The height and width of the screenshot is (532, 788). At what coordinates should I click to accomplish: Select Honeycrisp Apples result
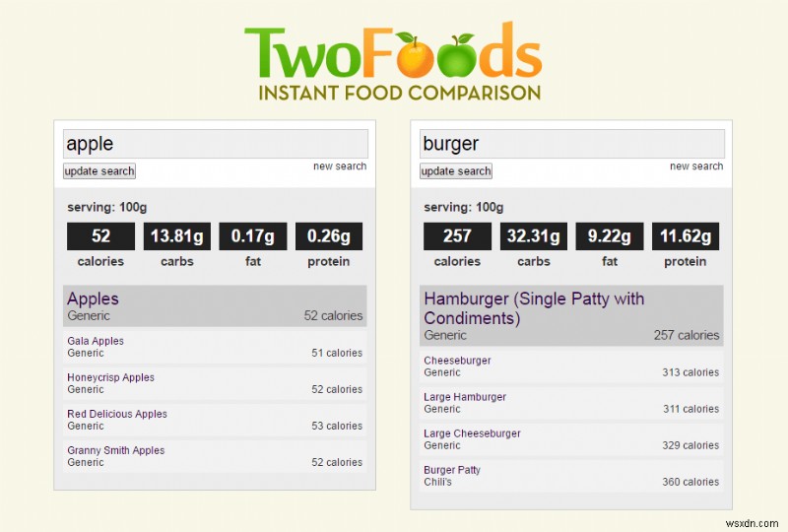click(x=215, y=383)
